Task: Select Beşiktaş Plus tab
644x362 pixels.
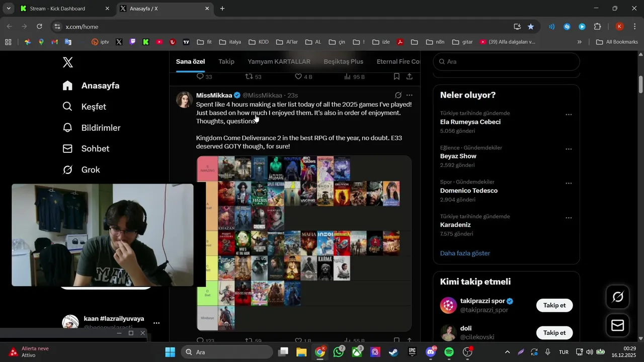Action: (343, 61)
